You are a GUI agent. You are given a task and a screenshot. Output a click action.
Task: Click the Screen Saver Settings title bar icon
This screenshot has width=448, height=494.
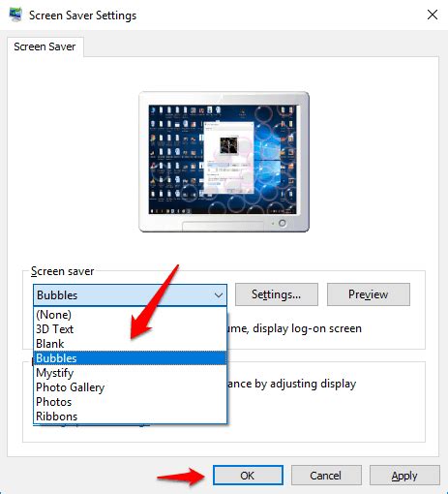15,15
